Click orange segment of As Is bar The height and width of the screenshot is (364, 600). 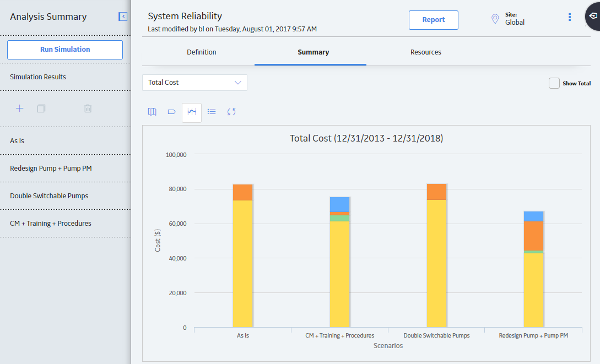pos(242,192)
